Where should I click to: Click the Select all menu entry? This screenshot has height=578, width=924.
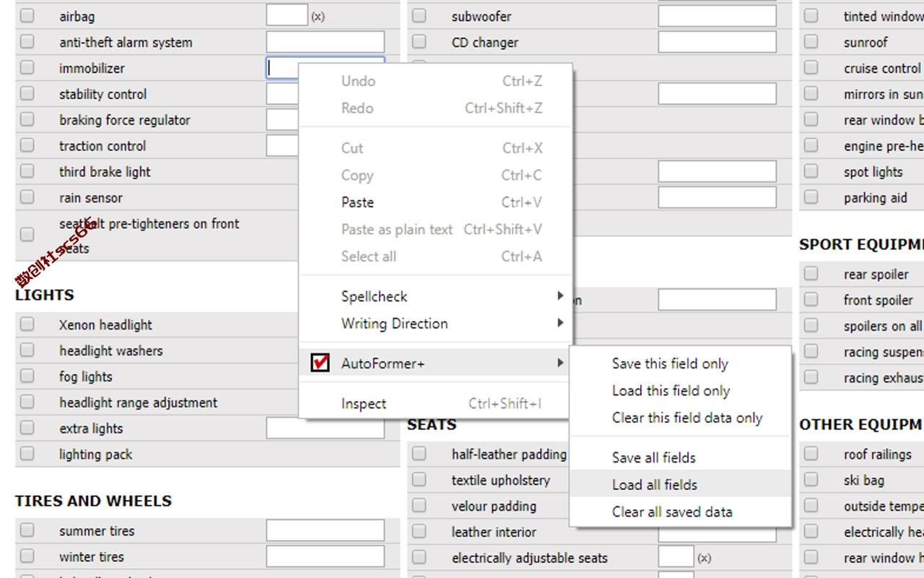[x=436, y=256]
